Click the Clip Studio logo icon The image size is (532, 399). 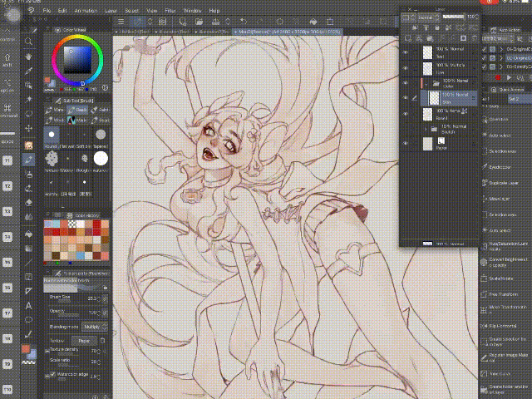pos(32,11)
